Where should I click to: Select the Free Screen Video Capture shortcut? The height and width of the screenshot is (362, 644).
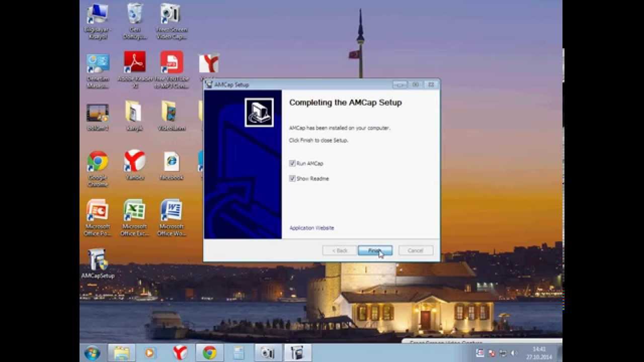tap(172, 22)
